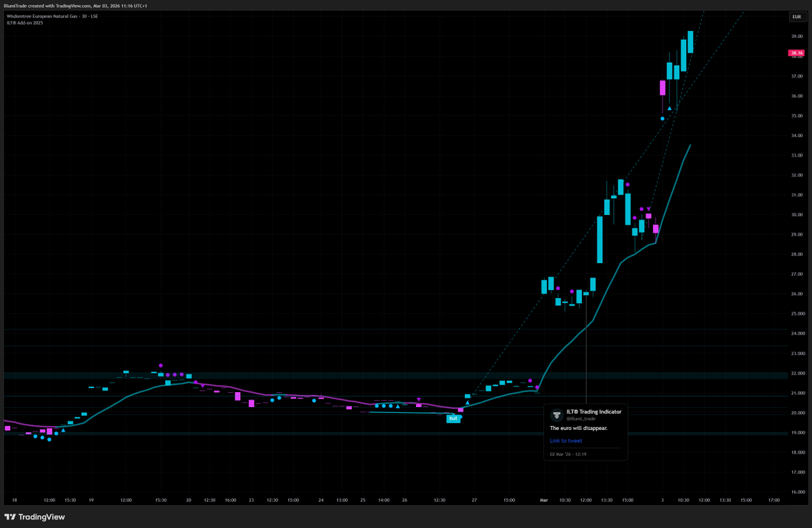
Task: Click the 17:00 label on the time axis
Action: pos(774,500)
